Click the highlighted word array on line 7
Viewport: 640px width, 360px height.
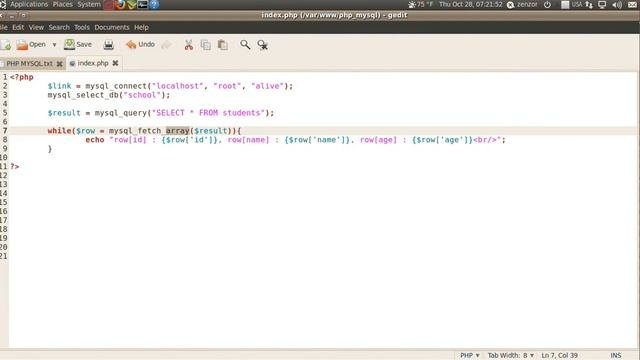click(x=178, y=131)
